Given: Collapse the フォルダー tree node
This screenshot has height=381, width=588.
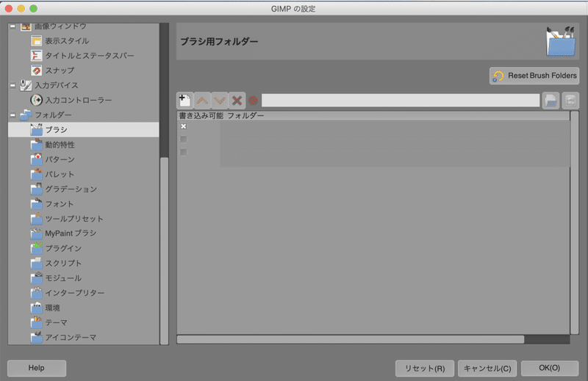Looking at the screenshot, I should (x=12, y=115).
